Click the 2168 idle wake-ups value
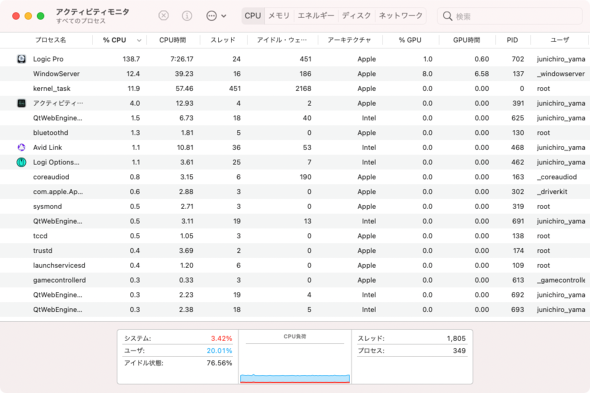Viewport: 590px width, 393px height. coord(303,88)
